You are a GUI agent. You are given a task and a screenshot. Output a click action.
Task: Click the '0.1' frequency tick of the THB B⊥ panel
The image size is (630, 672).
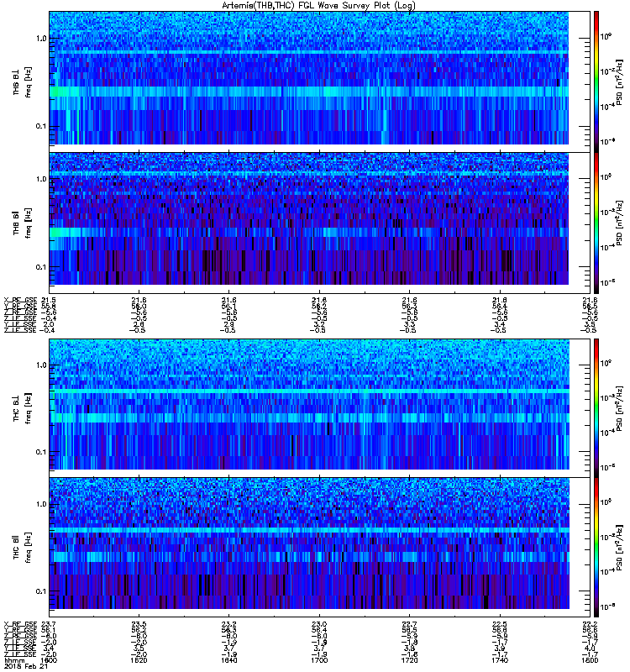41,126
